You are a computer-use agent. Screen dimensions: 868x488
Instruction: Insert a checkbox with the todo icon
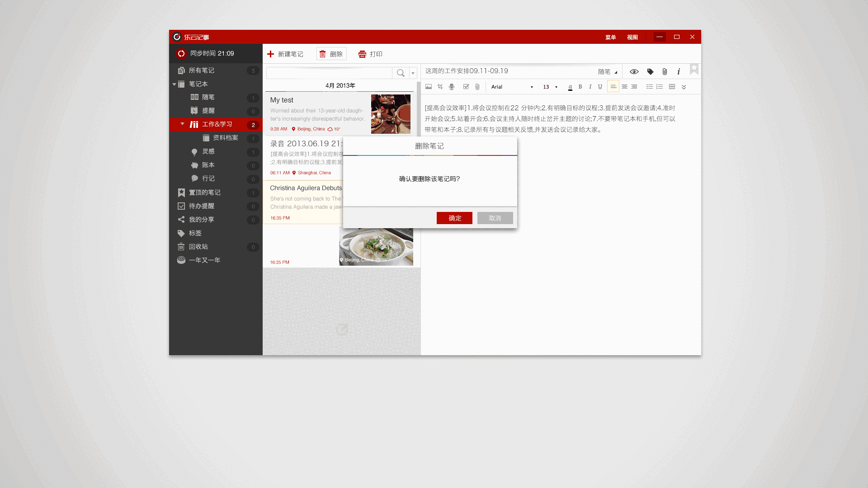tap(466, 87)
